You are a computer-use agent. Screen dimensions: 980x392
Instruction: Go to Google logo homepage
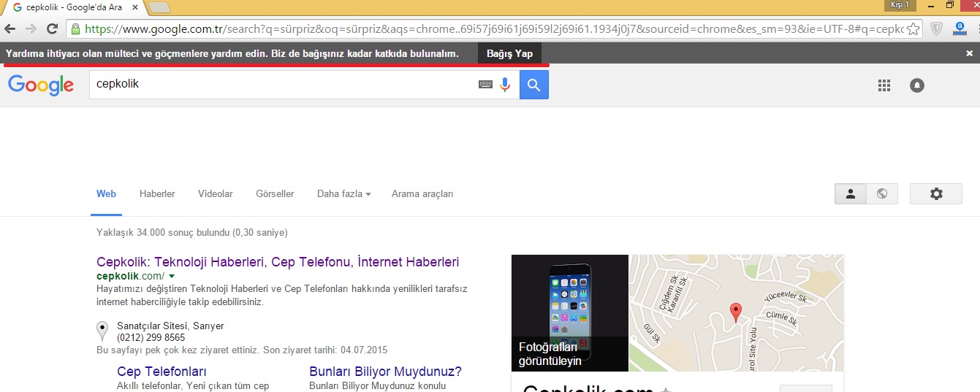point(41,85)
